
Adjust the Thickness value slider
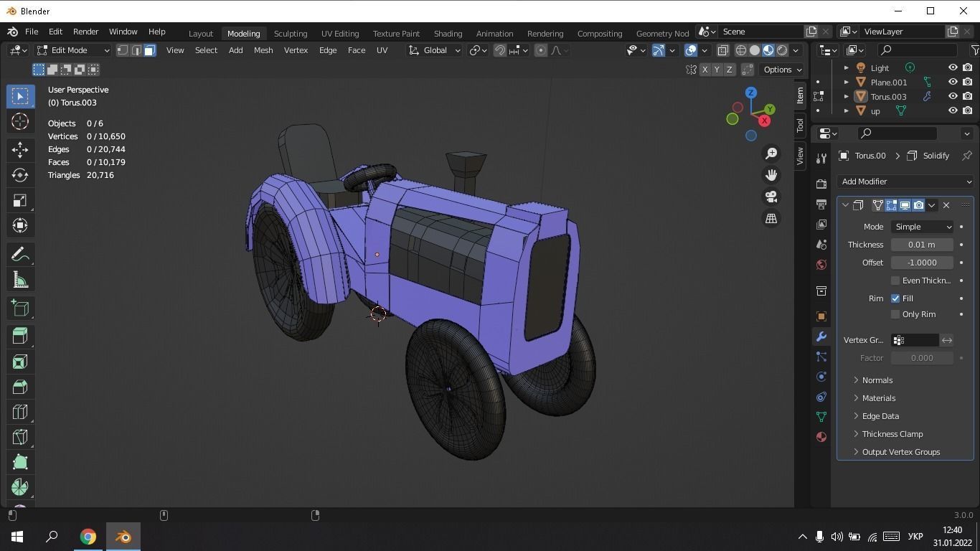(x=922, y=245)
